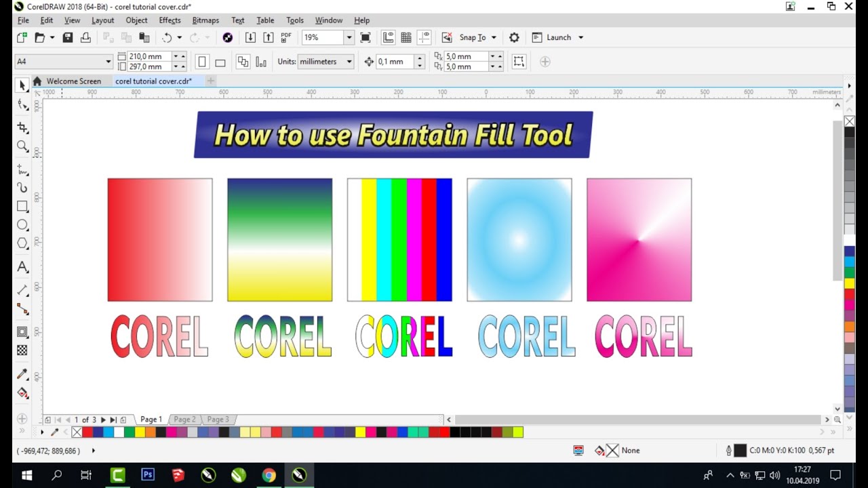Expand the Launch dropdown
The height and width of the screenshot is (488, 868).
[x=580, y=38]
